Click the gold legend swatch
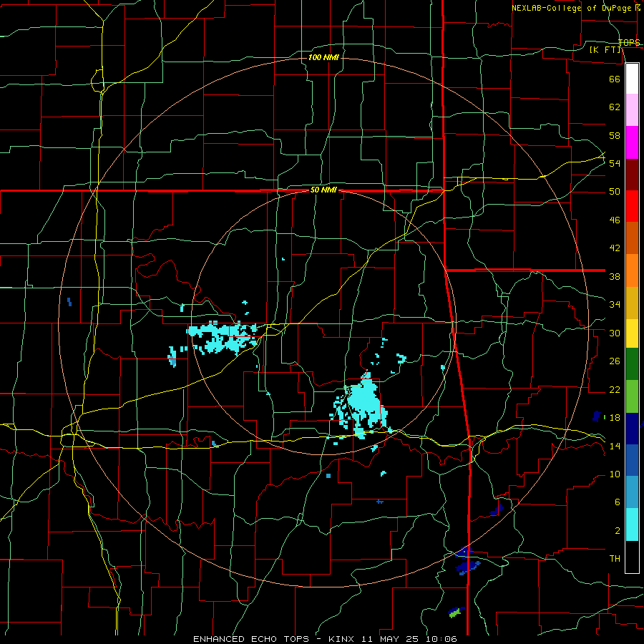Screen dimensions: 644x644 (632, 303)
